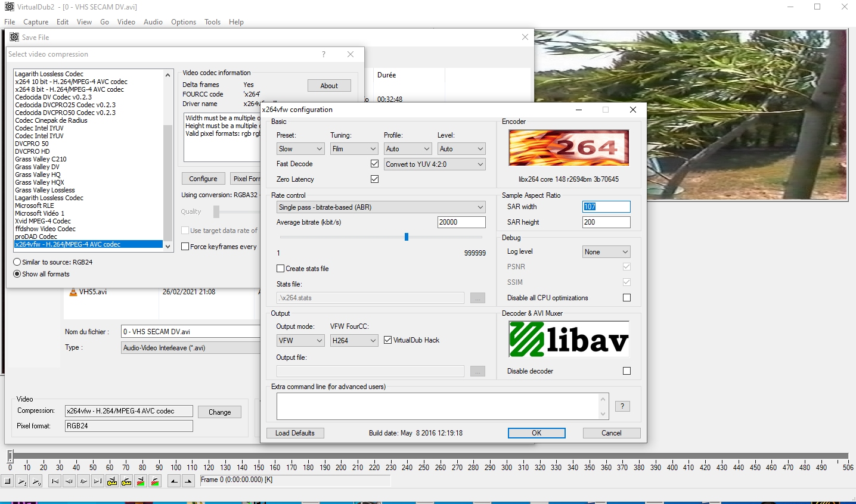Click the Stop playback toolbar icon
Viewport: 856px width, 504px height.
point(8,481)
